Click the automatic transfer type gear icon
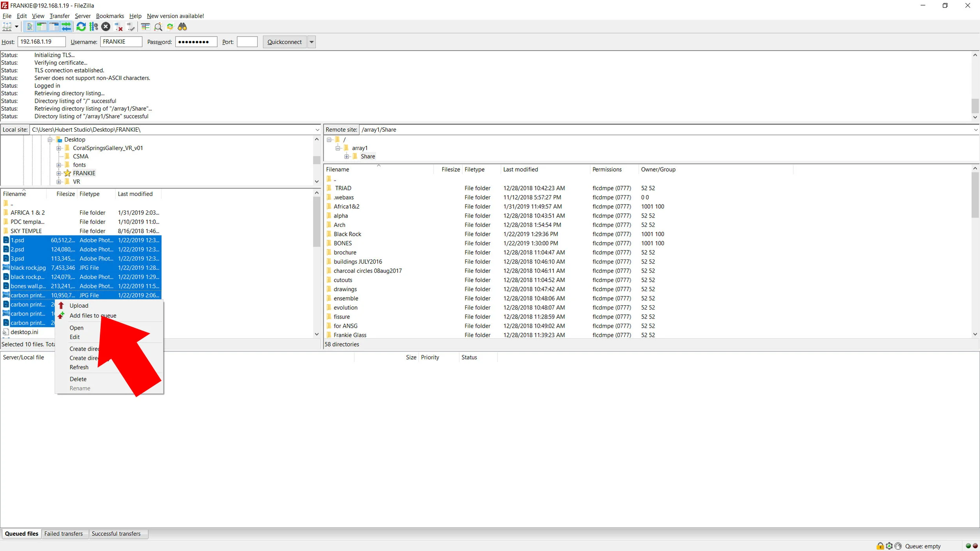The width and height of the screenshot is (980, 551). pos(889,546)
